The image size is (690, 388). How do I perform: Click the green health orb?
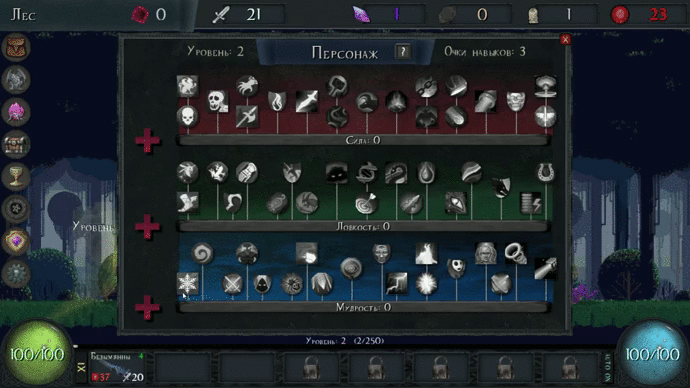click(x=37, y=354)
